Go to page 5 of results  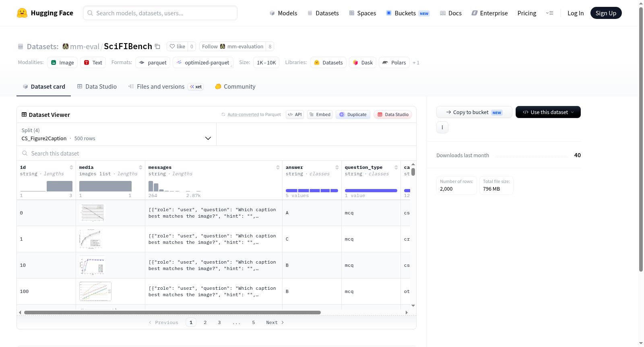(x=254, y=322)
